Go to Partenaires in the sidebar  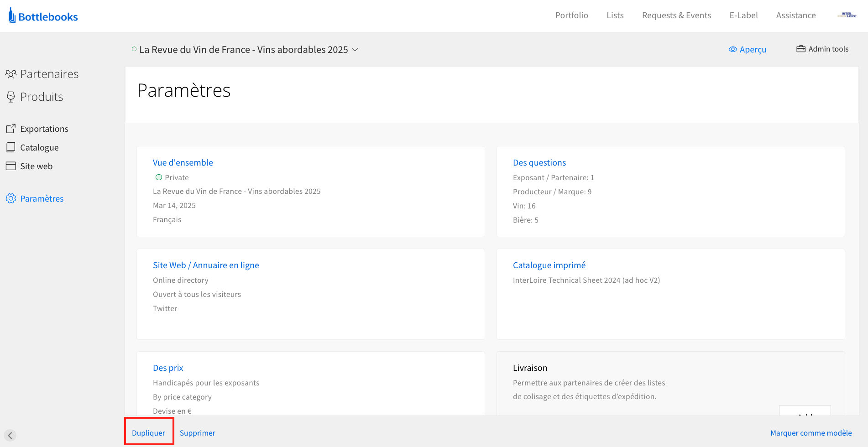coord(49,74)
